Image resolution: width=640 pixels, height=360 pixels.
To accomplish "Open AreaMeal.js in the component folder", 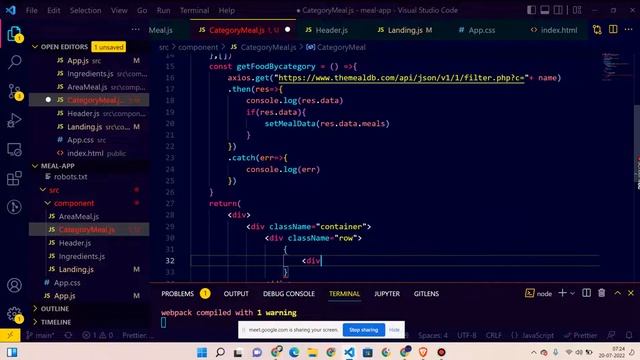I will (78, 216).
